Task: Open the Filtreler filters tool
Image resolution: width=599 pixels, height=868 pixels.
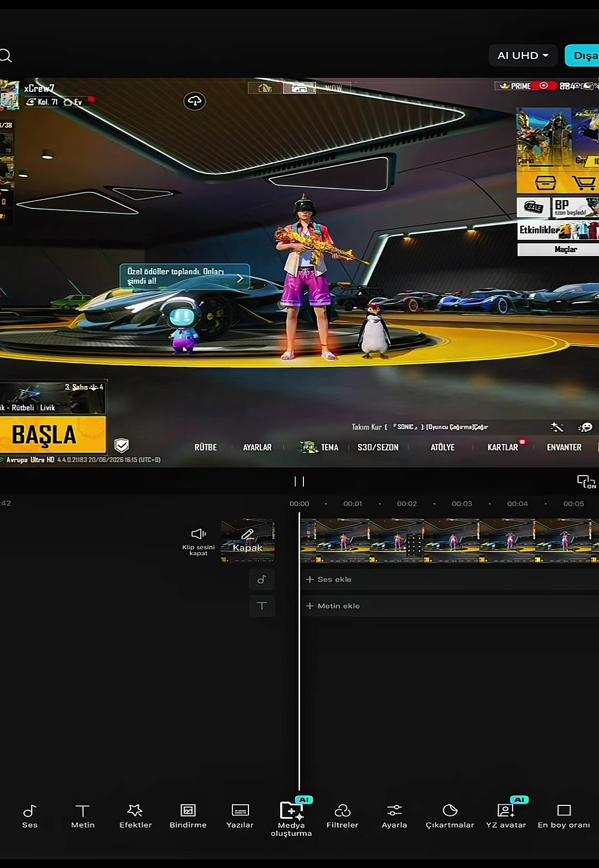Action: click(342, 816)
